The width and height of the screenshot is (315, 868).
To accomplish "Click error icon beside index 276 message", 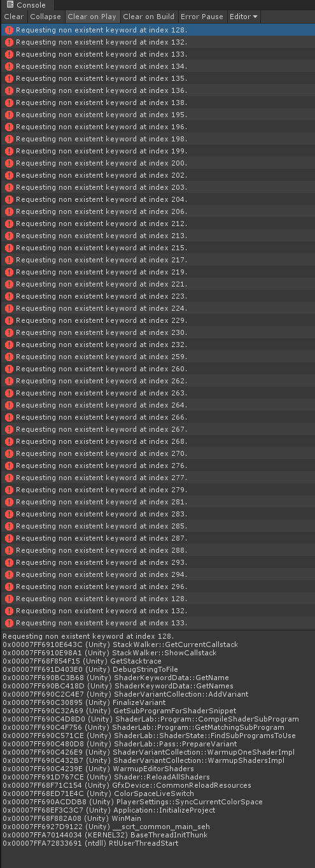I will click(x=9, y=466).
